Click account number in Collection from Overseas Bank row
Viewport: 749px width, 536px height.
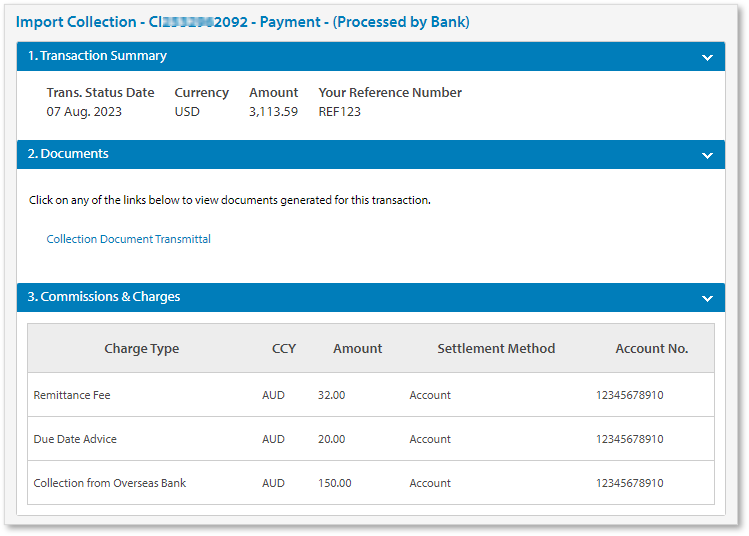(630, 483)
